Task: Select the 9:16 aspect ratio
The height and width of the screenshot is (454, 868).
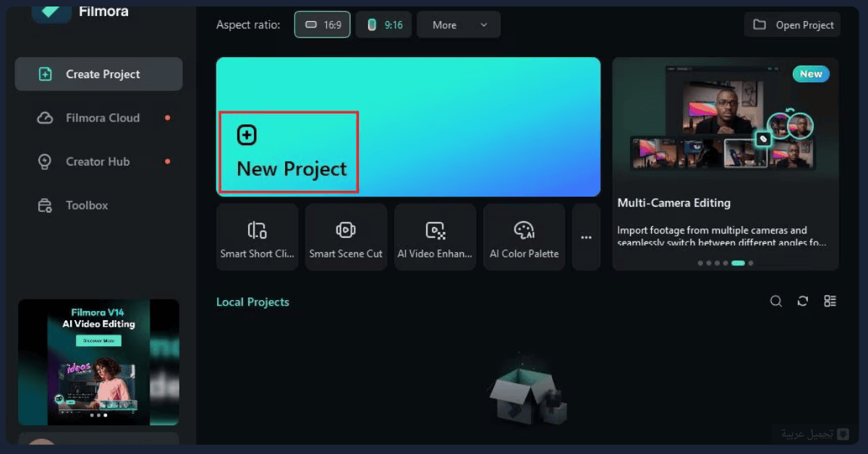Action: [x=383, y=25]
